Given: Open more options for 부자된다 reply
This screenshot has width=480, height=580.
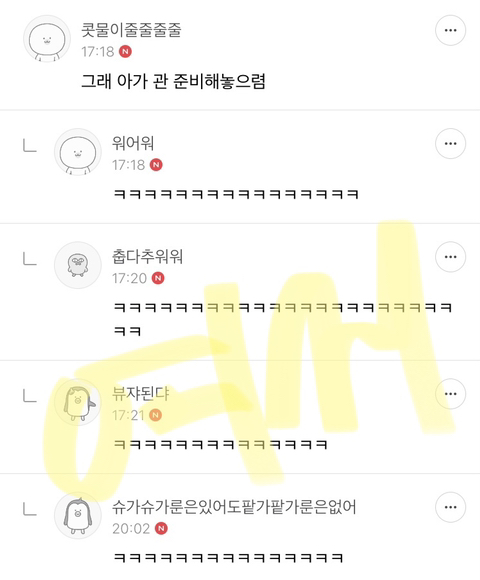Looking at the screenshot, I should [x=450, y=394].
